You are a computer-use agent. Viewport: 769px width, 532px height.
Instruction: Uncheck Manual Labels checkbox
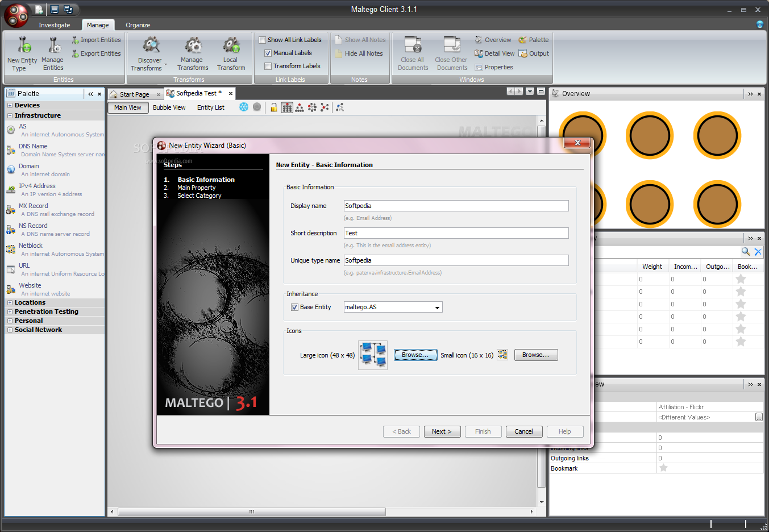click(268, 53)
